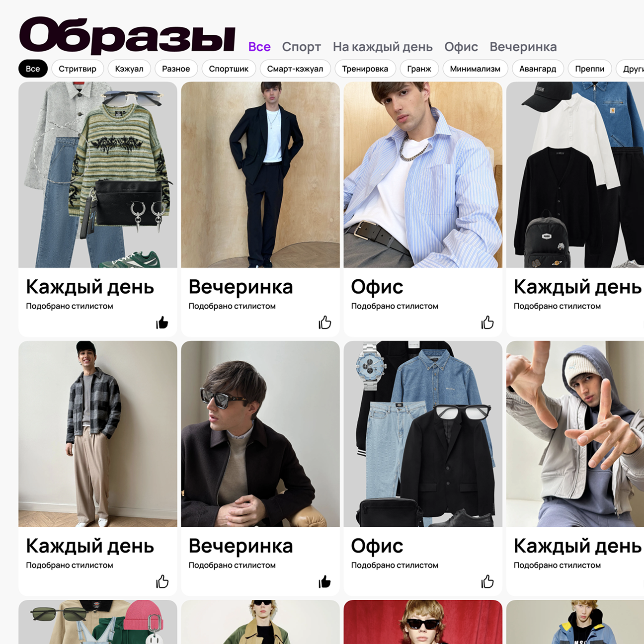
Task: Like the denim shirt Офис flat-lay look
Action: tap(487, 582)
